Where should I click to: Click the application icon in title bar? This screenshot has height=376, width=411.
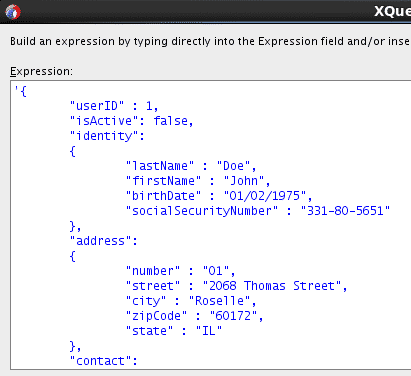pos(13,12)
